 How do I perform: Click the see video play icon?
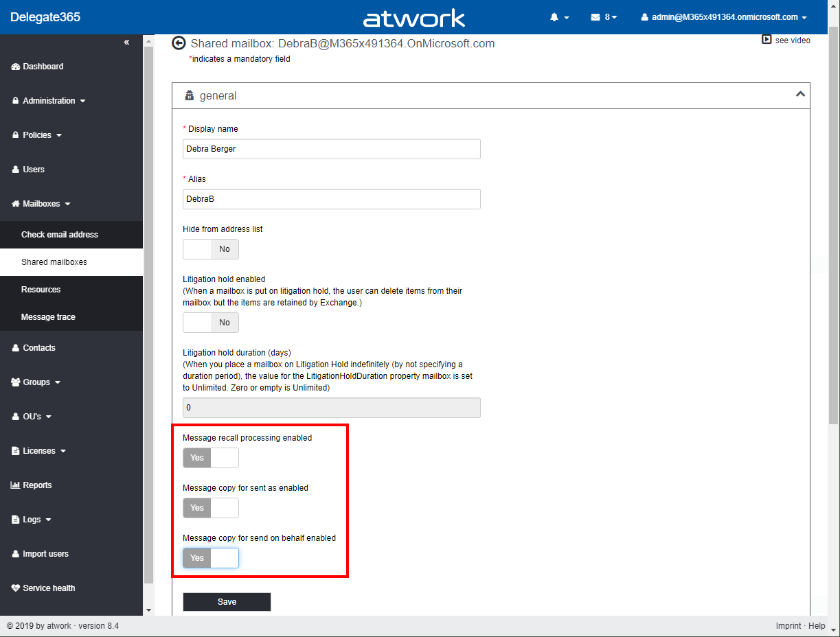pyautogui.click(x=767, y=40)
